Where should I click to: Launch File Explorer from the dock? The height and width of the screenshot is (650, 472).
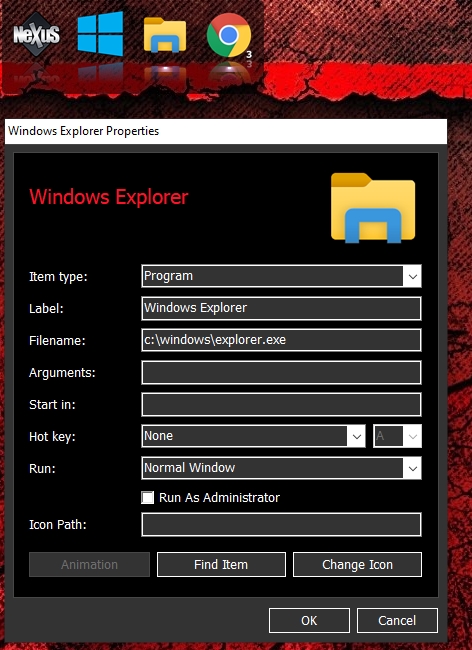pyautogui.click(x=165, y=35)
